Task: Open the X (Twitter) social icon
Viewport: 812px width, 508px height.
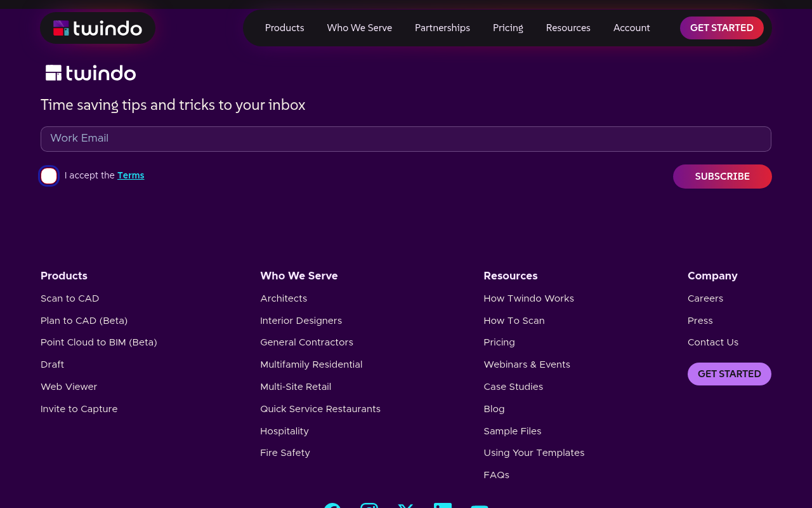Action: tap(406, 505)
